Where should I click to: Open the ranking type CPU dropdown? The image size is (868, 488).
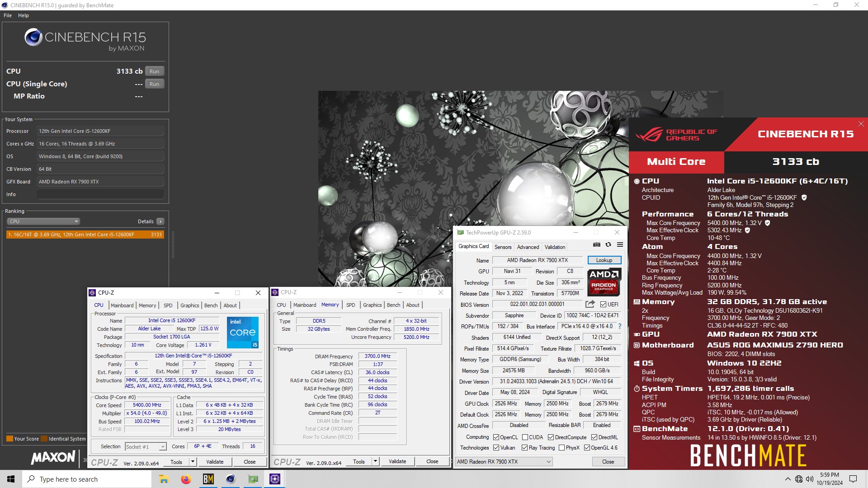coord(43,221)
